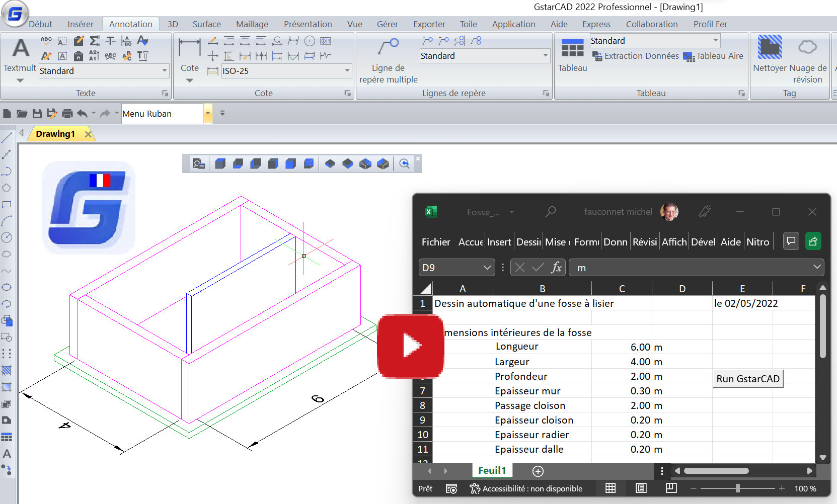Click the center mark circle icon

310,41
